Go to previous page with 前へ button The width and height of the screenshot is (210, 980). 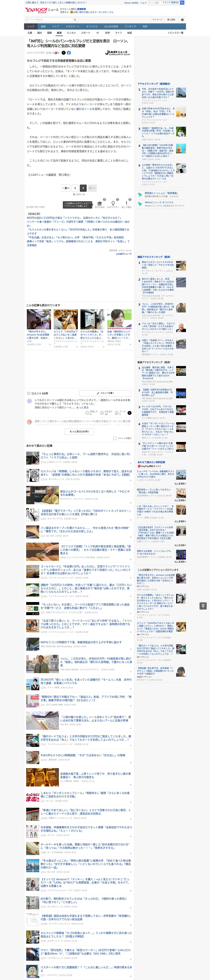pyautogui.click(x=66, y=188)
